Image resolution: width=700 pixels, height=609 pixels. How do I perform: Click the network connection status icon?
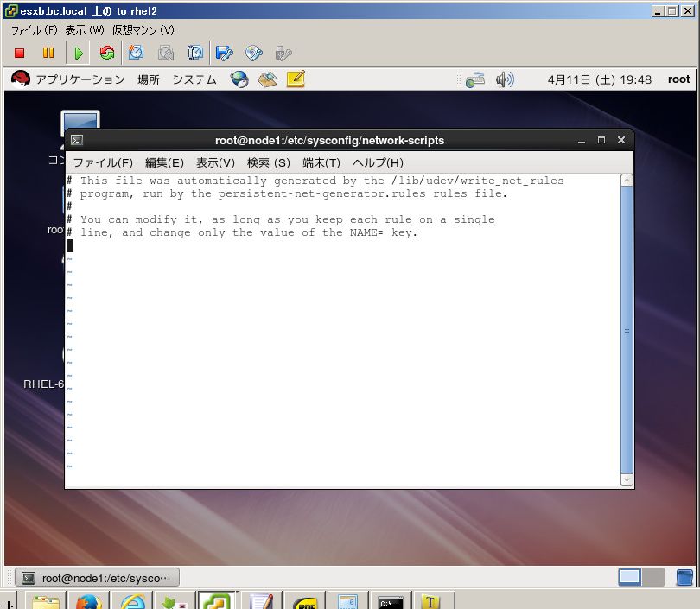[475, 79]
